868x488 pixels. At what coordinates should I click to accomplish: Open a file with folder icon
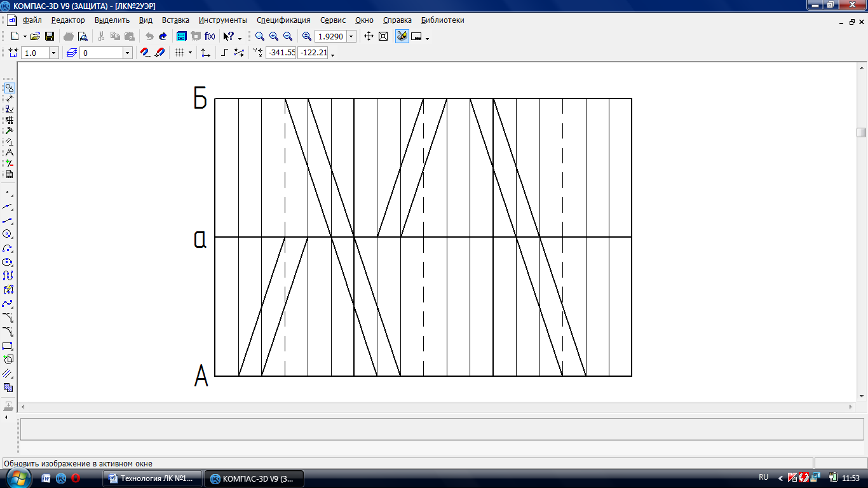tap(36, 36)
